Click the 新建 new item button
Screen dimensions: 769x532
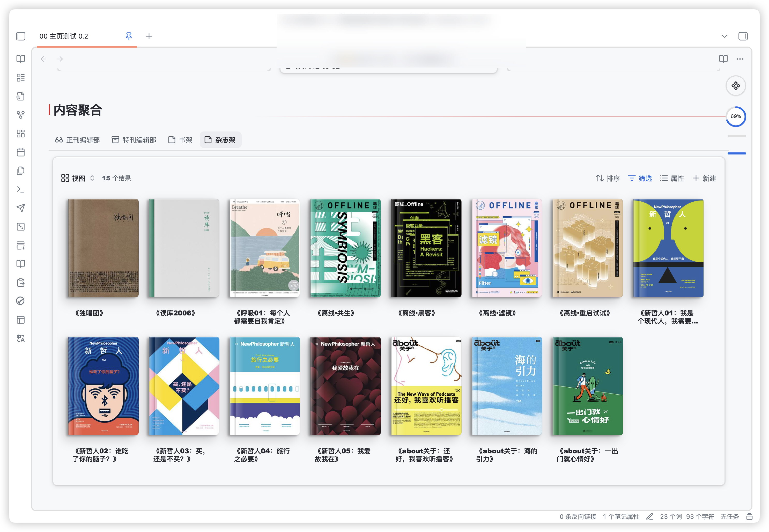click(704, 178)
